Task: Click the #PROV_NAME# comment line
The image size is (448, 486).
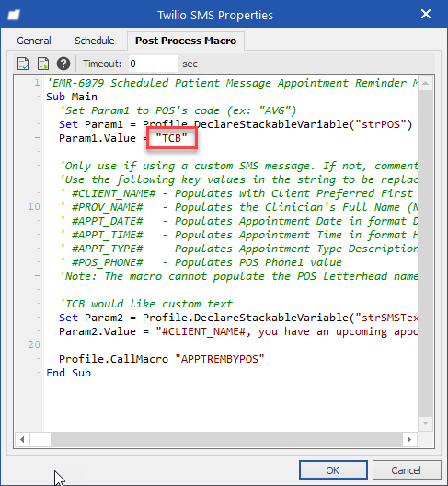Action: pos(238,207)
